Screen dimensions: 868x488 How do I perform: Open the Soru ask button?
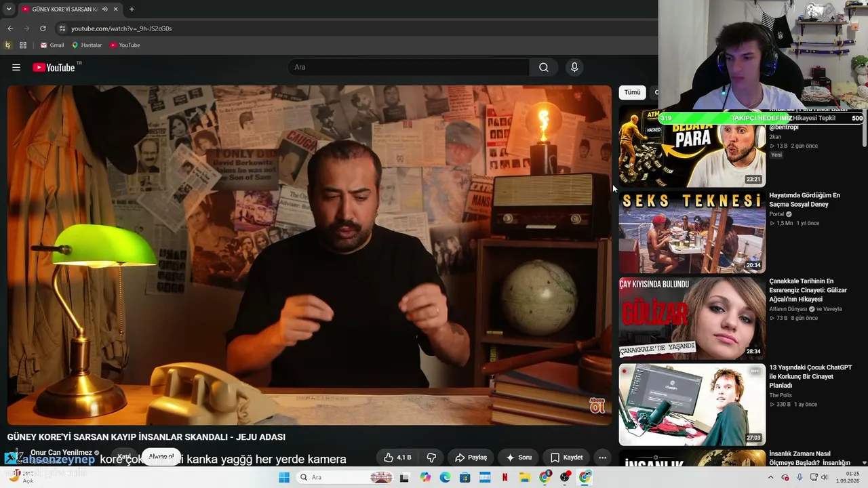[x=519, y=457]
